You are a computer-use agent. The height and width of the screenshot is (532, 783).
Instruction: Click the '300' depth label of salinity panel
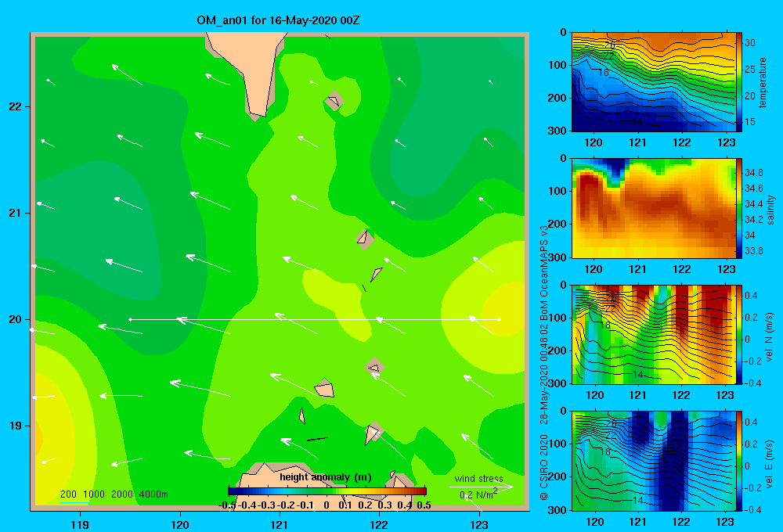coord(557,257)
